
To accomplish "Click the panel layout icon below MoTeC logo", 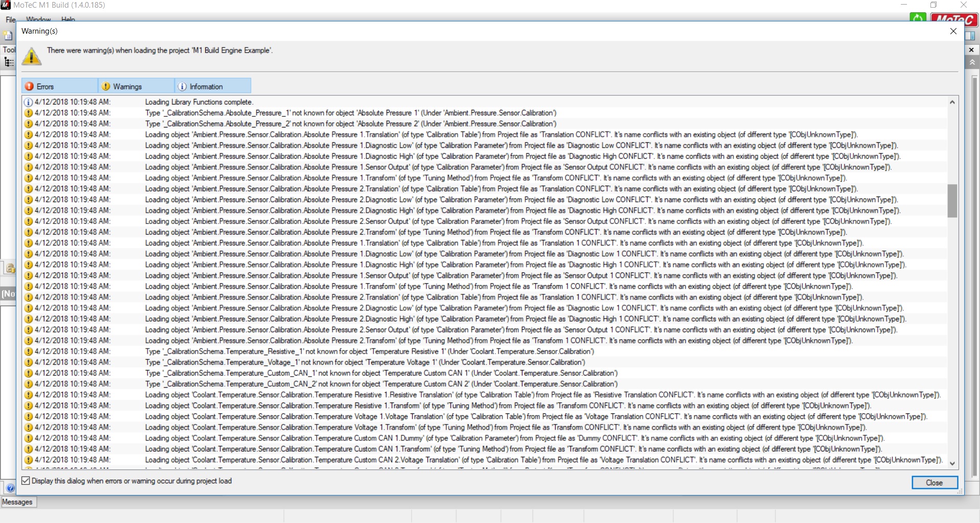I will [970, 36].
